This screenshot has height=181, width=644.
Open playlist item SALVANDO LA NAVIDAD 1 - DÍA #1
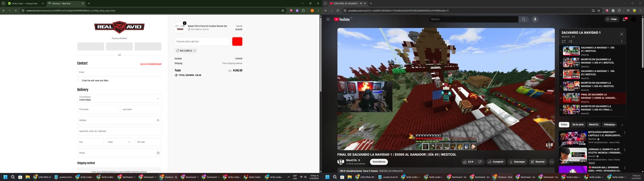[x=593, y=51]
